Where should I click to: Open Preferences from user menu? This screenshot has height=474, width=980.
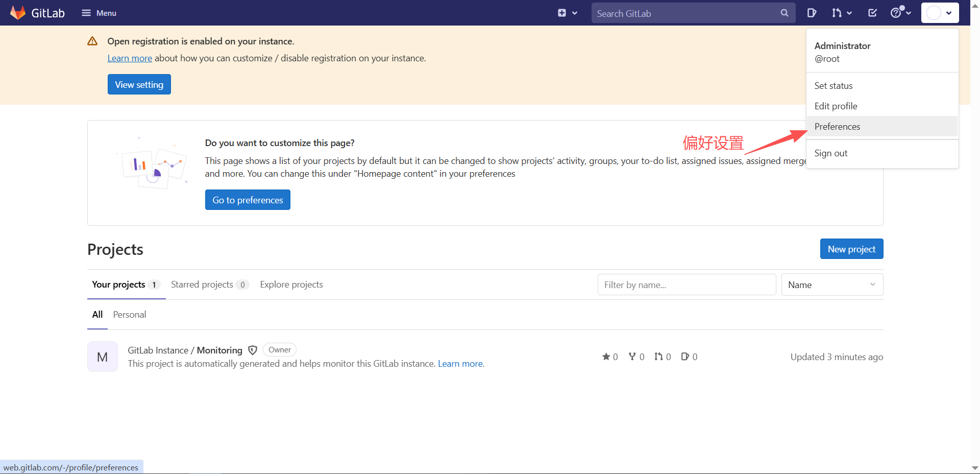click(x=882, y=127)
